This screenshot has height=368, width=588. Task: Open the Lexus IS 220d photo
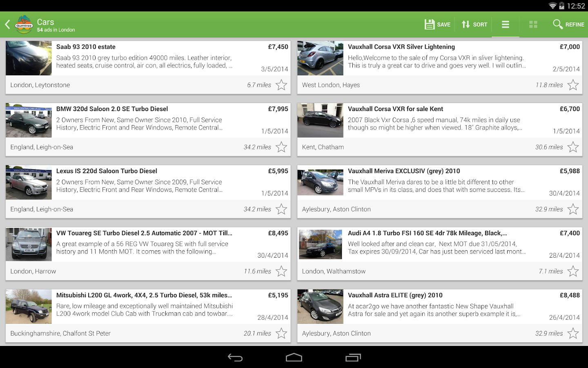click(x=29, y=182)
